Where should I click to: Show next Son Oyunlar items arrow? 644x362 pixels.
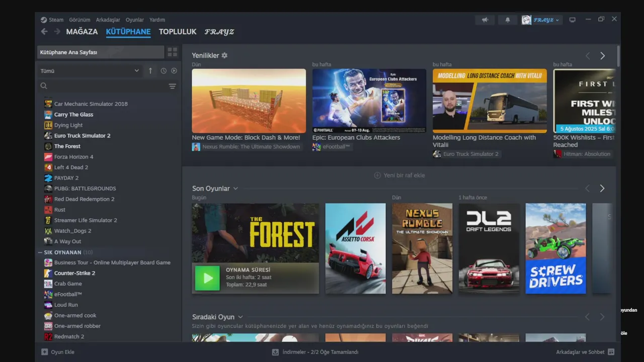click(x=602, y=188)
